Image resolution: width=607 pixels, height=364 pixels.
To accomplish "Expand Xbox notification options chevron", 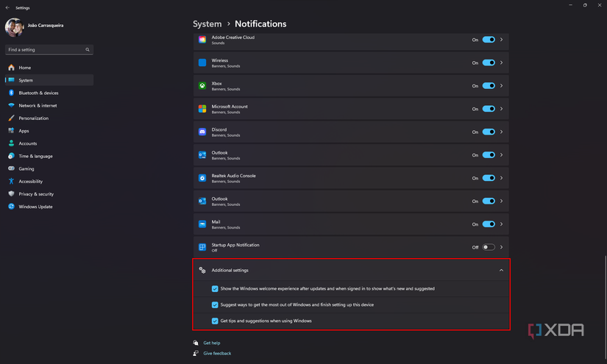I will coord(502,85).
